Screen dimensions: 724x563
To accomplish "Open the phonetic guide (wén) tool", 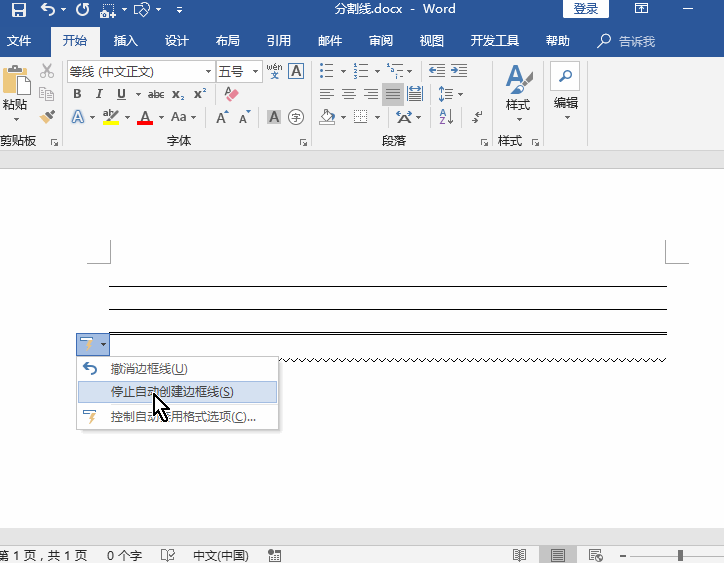I will [x=274, y=71].
